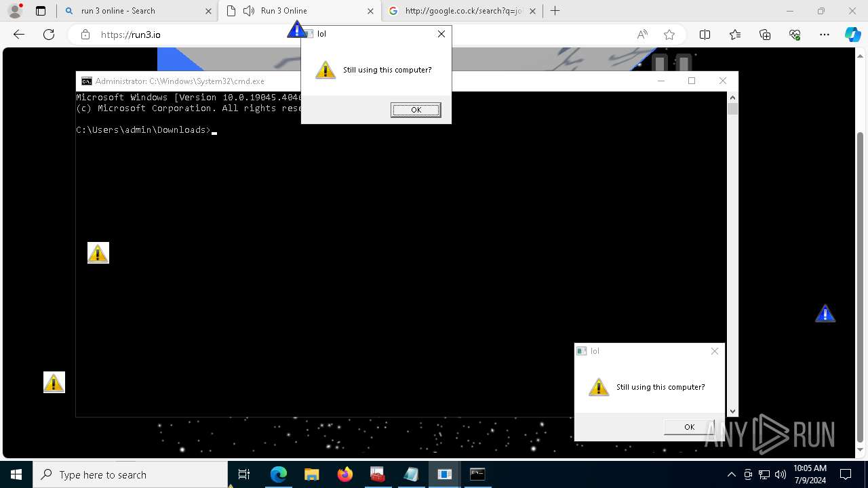Open volume control tray icon
This screenshot has height=488, width=868.
point(781,474)
